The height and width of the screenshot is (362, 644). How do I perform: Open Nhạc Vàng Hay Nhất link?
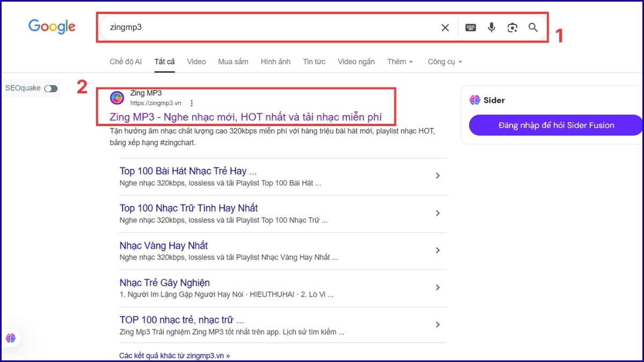pos(164,246)
